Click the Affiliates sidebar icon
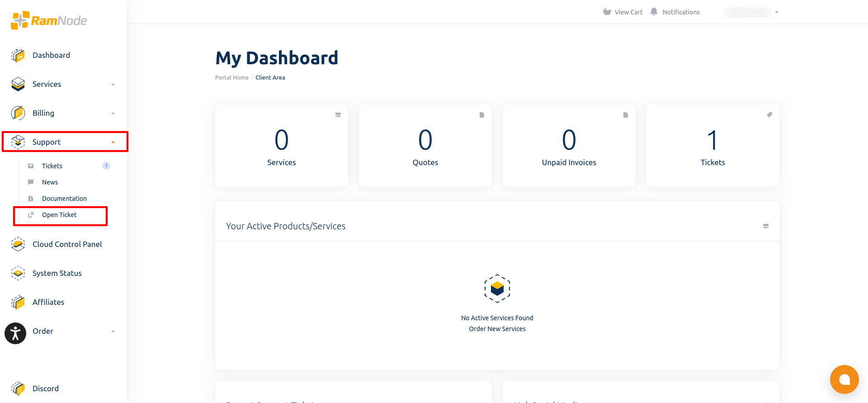The width and height of the screenshot is (868, 403). coord(18,302)
